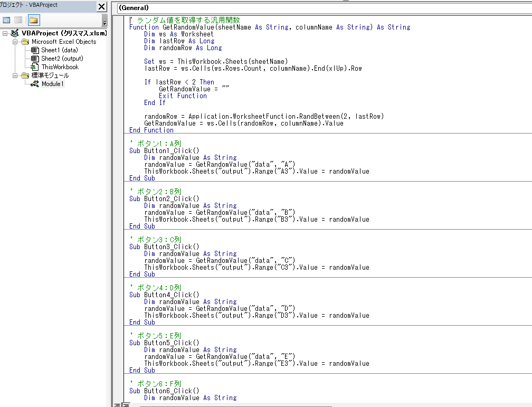Click the 'Dim ws As Worksheet' line
Screen dimensions: 532x407
tap(179, 34)
